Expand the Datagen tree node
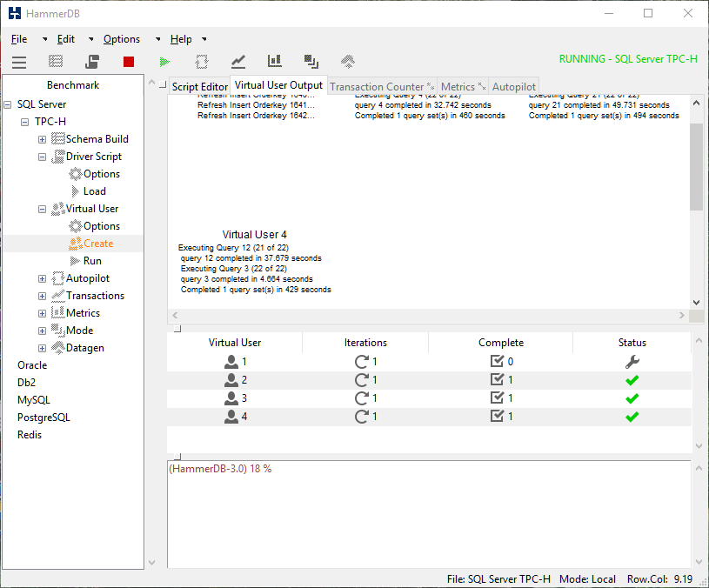Screen dimensions: 709x588 click(42, 349)
